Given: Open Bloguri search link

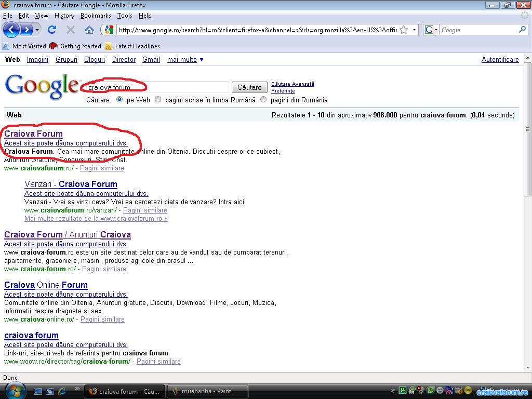Looking at the screenshot, I should pyautogui.click(x=95, y=59).
